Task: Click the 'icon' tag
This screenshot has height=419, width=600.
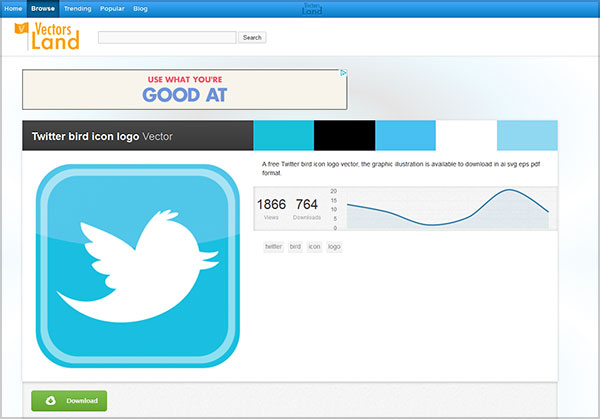Action: tap(314, 247)
